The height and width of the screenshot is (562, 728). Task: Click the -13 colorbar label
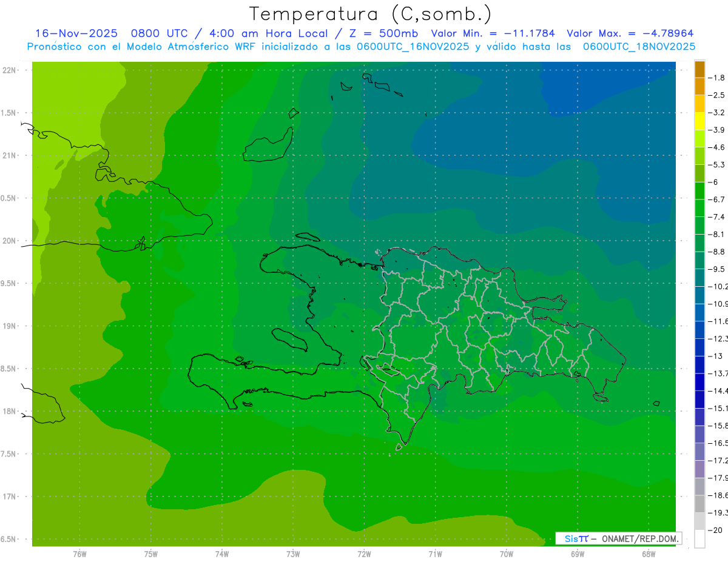[715, 356]
